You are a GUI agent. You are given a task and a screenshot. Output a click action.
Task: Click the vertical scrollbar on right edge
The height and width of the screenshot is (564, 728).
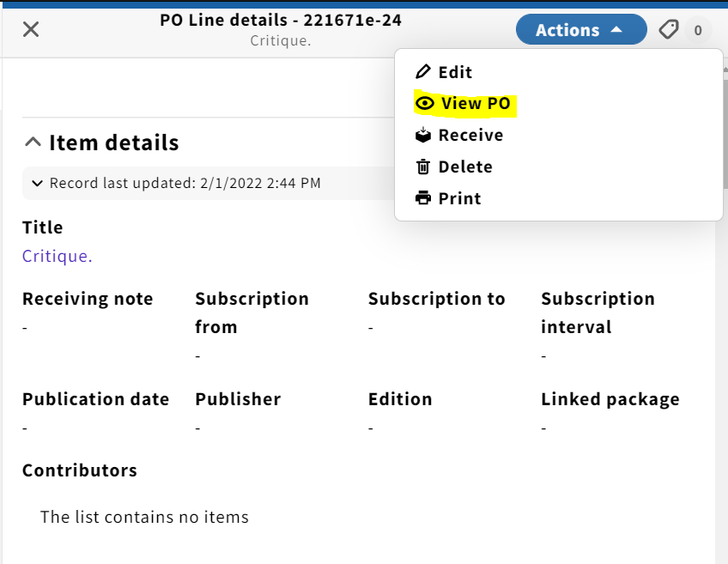(725, 128)
